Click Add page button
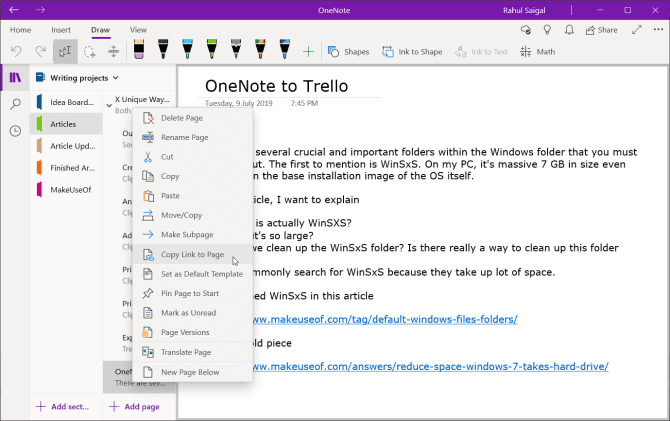The image size is (670, 421). pos(134,406)
